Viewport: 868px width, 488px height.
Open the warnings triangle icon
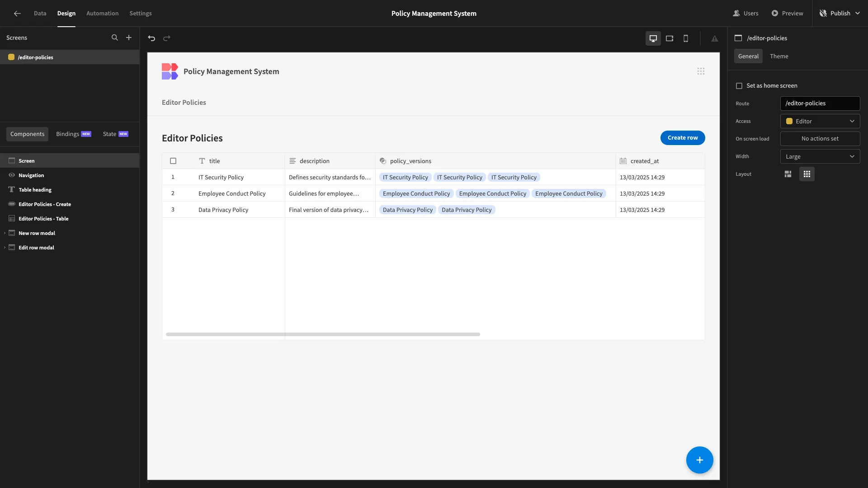pos(715,38)
